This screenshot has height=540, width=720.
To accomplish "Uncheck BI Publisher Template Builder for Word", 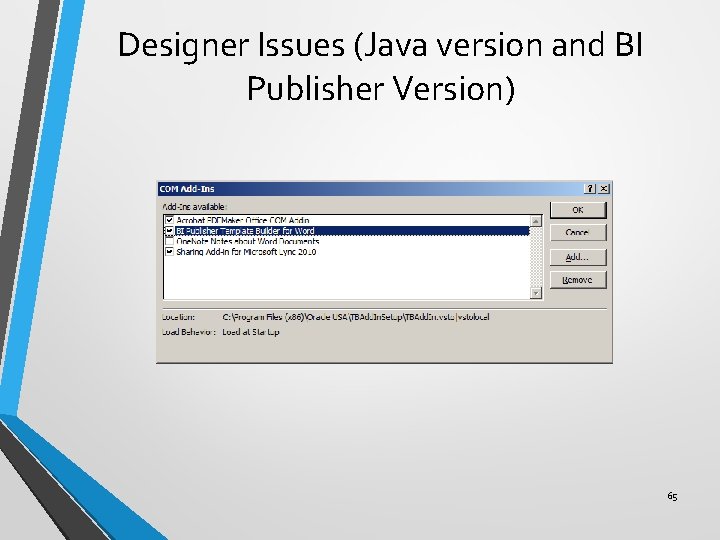I will [169, 231].
